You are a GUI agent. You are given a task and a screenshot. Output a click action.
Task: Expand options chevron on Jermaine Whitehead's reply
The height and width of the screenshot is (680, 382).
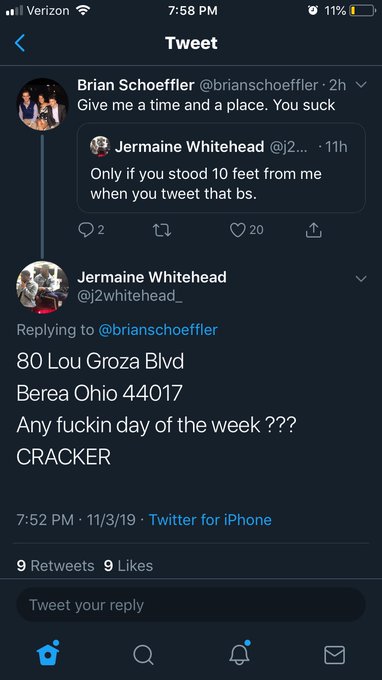point(361,278)
